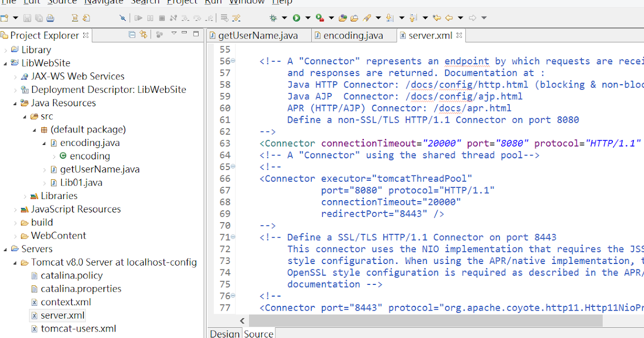
Task: Open the Run configurations dropdown arrow
Action: (x=308, y=18)
